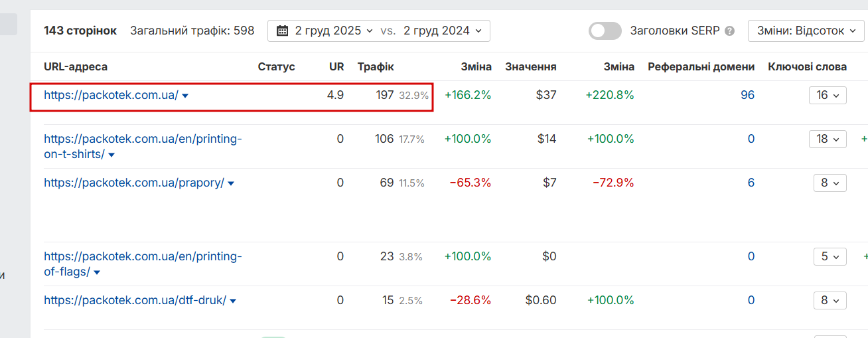The width and height of the screenshot is (868, 338).
Task: Click traffic value 69 in prapory row
Action: point(387,183)
